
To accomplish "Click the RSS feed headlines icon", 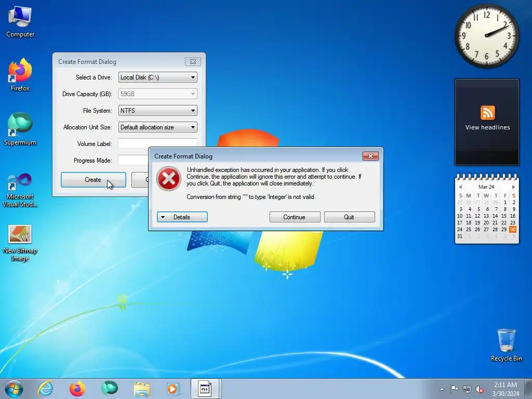I will tap(487, 113).
